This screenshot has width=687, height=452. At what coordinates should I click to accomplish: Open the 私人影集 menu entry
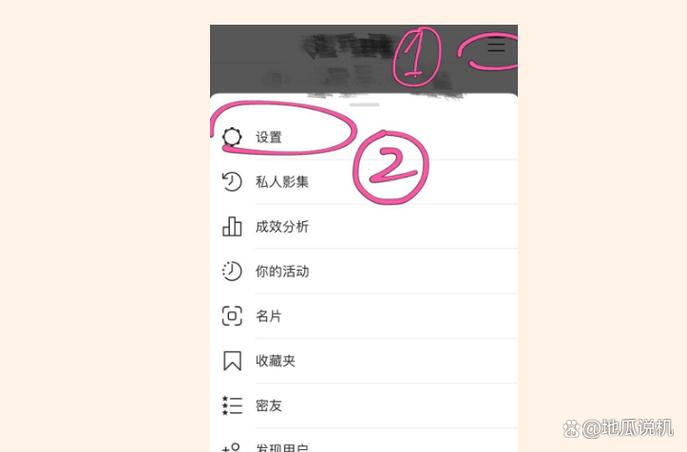click(x=364, y=182)
